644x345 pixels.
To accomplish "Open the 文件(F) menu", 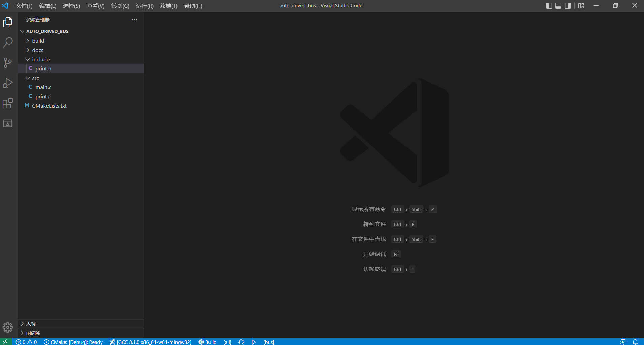I will click(x=24, y=6).
